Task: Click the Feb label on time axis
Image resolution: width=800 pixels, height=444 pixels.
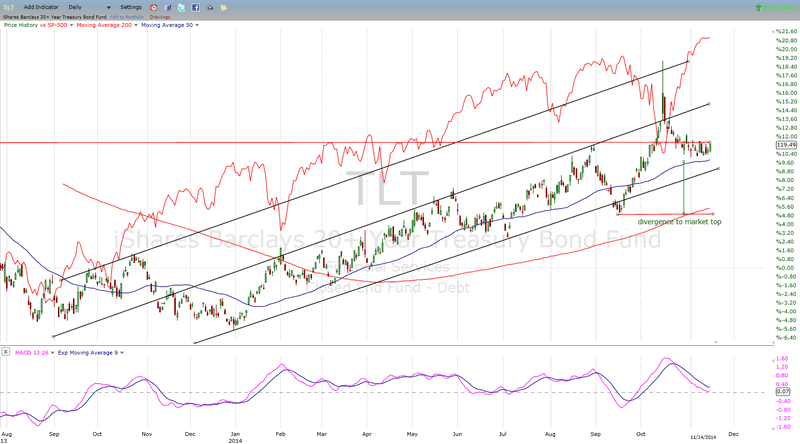Action: pos(280,434)
